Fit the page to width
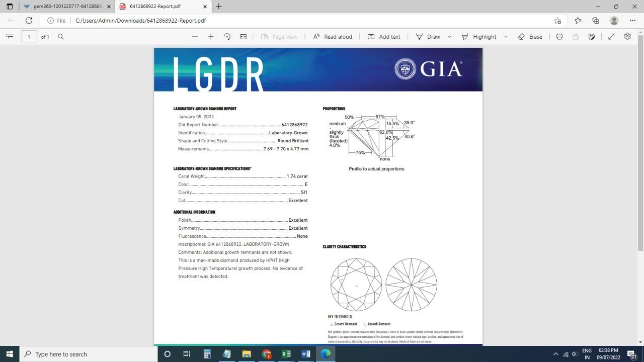Image resolution: width=644 pixels, height=362 pixels. 244,37
